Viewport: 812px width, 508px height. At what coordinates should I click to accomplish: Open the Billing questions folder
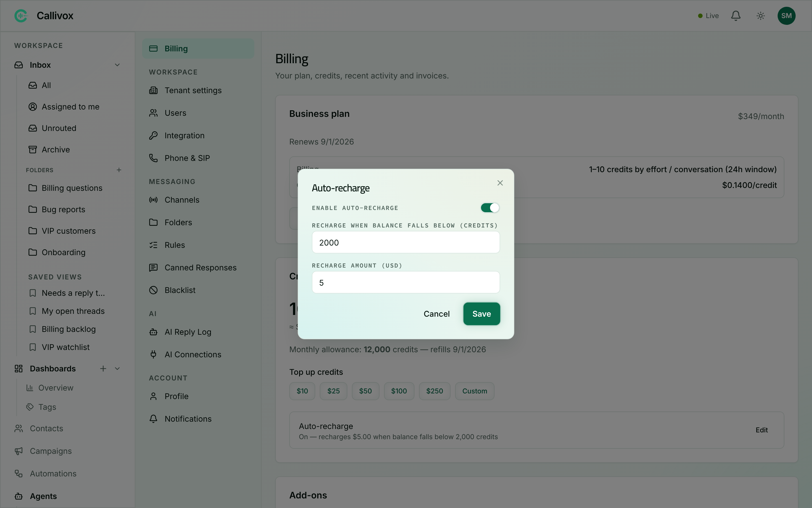coord(74,188)
